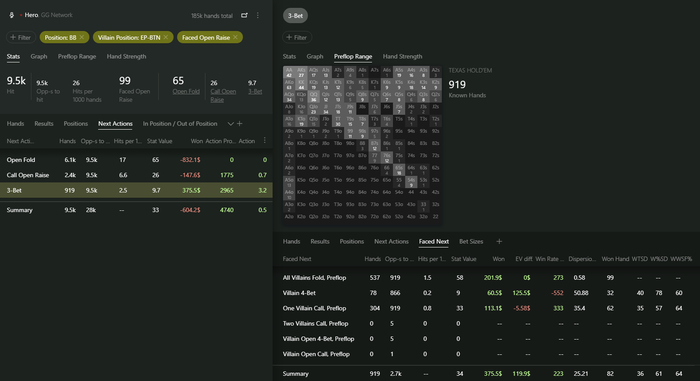Viewport: 700px width, 381px height.
Task: Add a filter in the 3-Bet panel
Action: click(297, 38)
